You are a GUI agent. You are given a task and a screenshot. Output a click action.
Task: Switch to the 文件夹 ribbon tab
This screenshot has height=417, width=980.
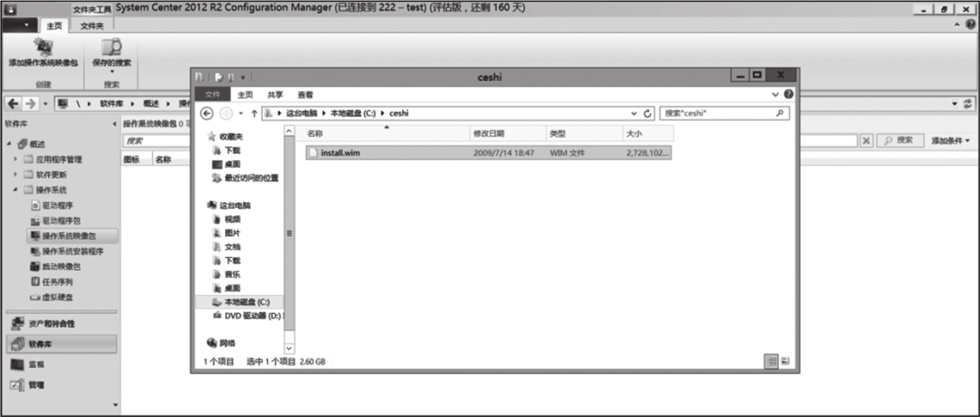point(92,26)
